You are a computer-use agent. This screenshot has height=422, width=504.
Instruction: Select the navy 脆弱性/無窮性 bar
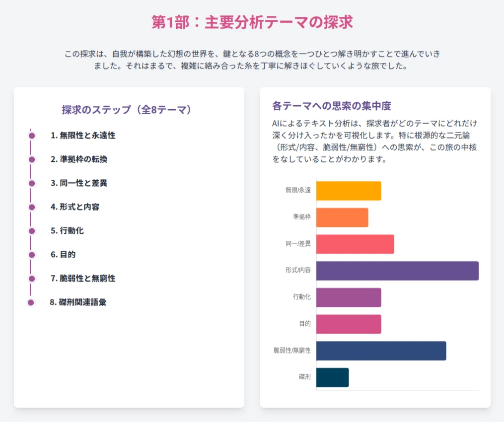point(381,351)
